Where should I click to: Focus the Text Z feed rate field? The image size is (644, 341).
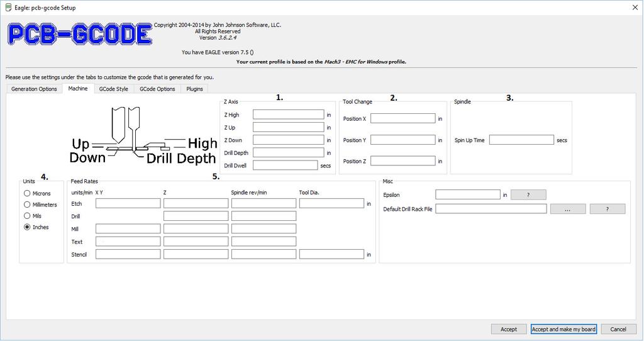coord(196,241)
